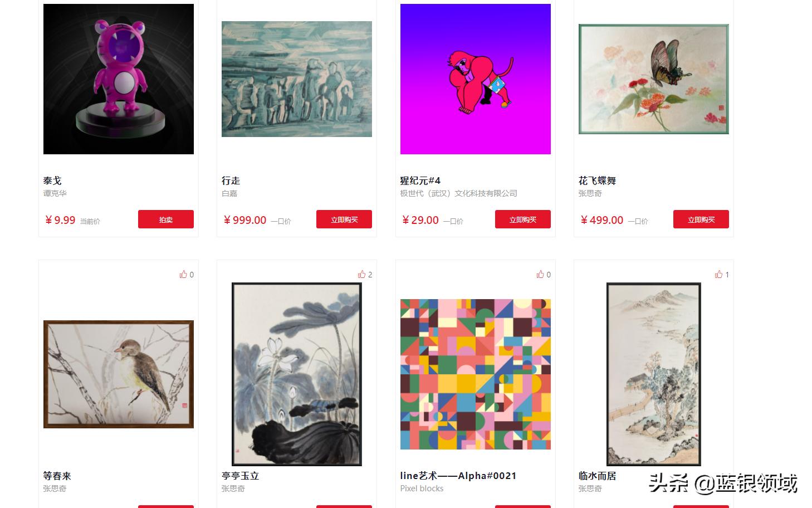The height and width of the screenshot is (508, 812).
Task: Click artist 白嘉 under 行走
Action: pos(229,193)
